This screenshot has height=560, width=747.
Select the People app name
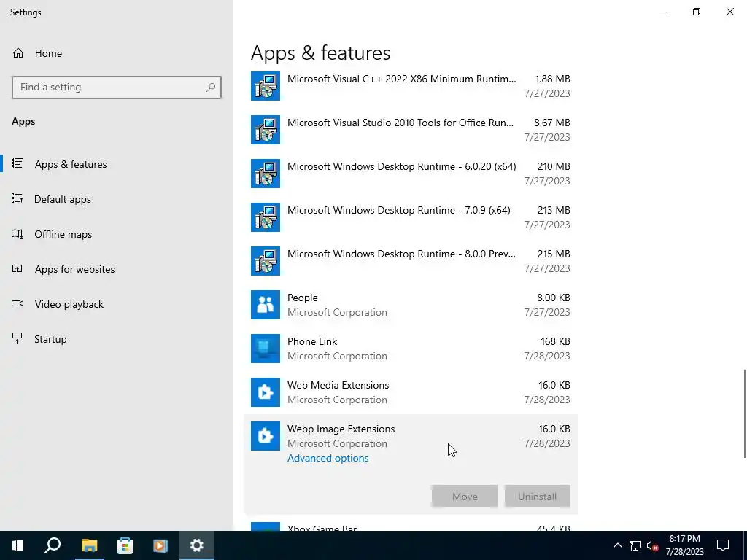[303, 298]
